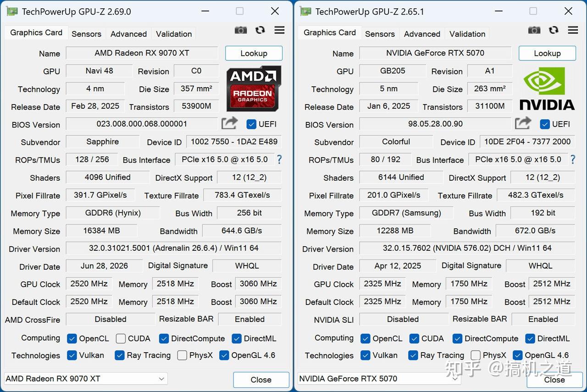
Task: Toggle DirectCompute checkbox in the Radeon window
Action: point(164,339)
